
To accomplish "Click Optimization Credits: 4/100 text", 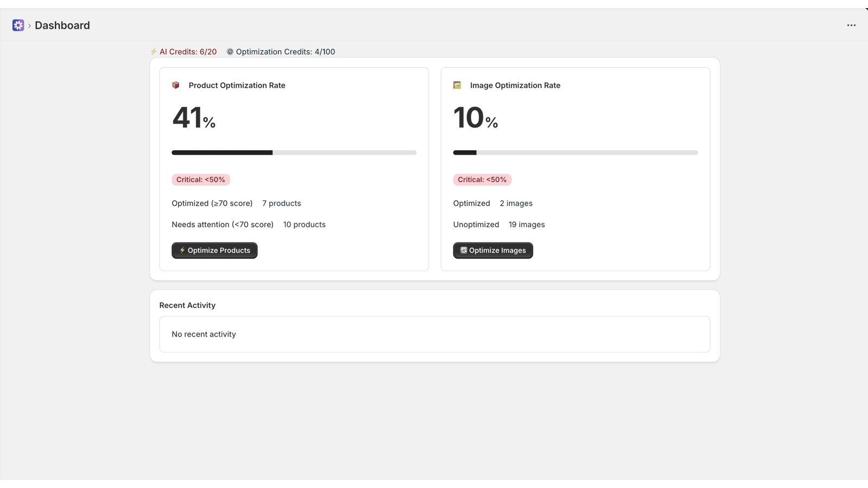I will 285,52.
